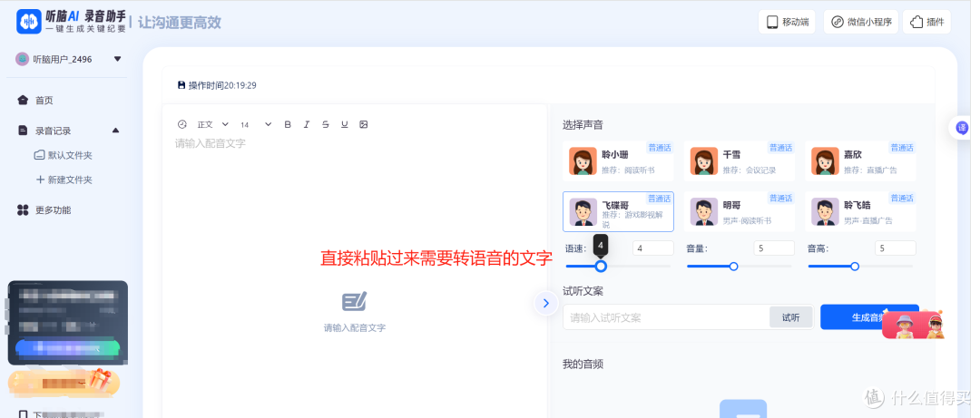
Task: Click the center edit icon above 请输入配音文字
Action: point(355,301)
